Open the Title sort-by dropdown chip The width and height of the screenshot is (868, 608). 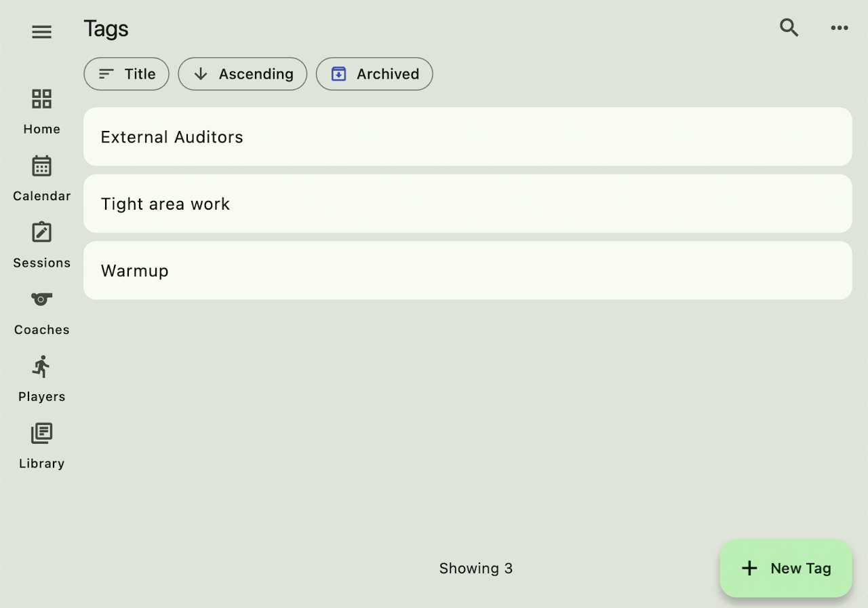[126, 74]
